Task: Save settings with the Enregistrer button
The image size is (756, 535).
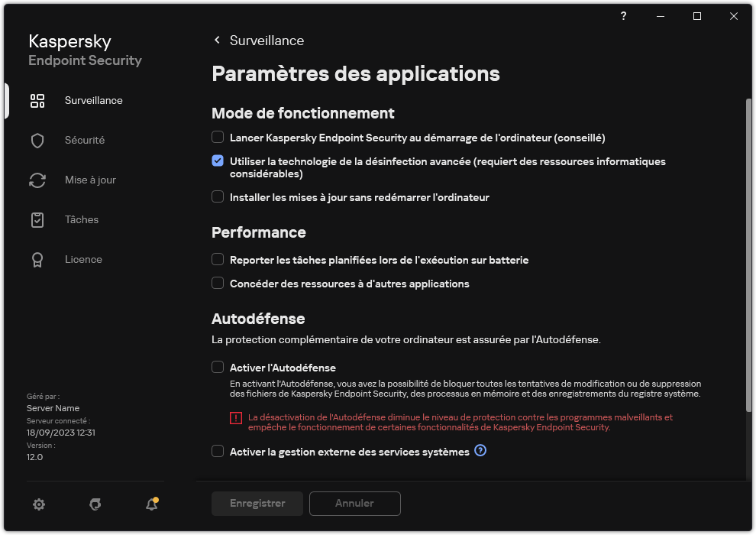Action: (x=257, y=503)
